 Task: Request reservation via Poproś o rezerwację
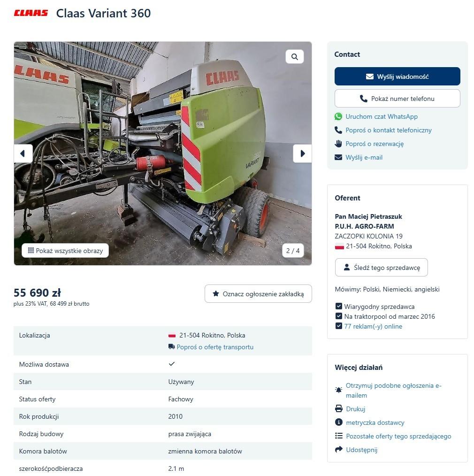click(375, 144)
